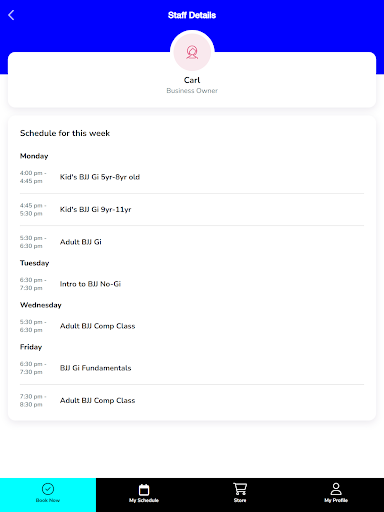Tap the Store tab label
Image resolution: width=384 pixels, height=512 pixels.
click(x=240, y=500)
